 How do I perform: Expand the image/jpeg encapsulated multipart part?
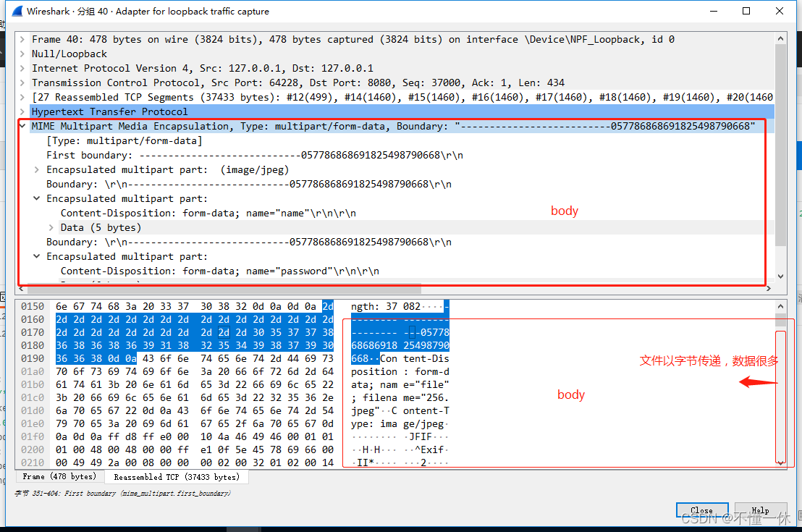37,169
